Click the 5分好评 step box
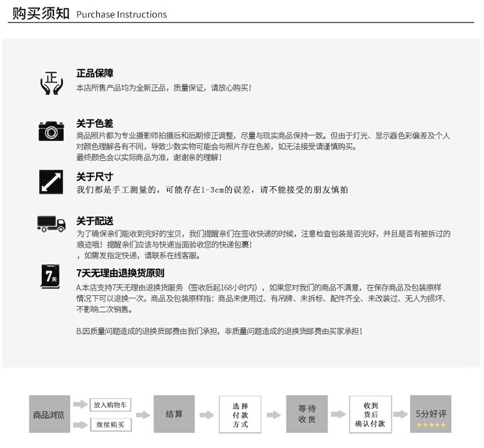This screenshot has height=448, width=484. [x=430, y=414]
